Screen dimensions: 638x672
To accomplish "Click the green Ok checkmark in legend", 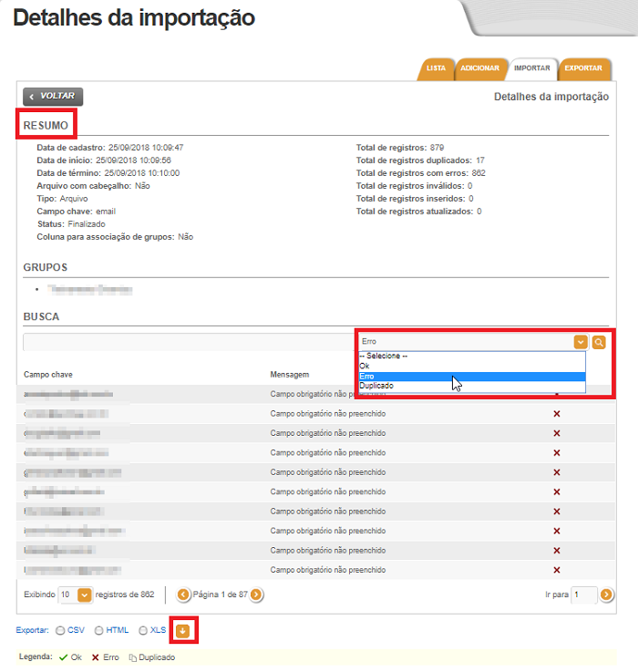I will [x=64, y=657].
